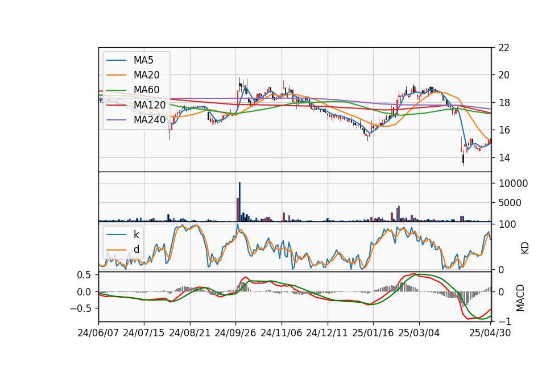Click the lowest candlestick near price 14
Screen dimensions: 546x392
(x=463, y=159)
